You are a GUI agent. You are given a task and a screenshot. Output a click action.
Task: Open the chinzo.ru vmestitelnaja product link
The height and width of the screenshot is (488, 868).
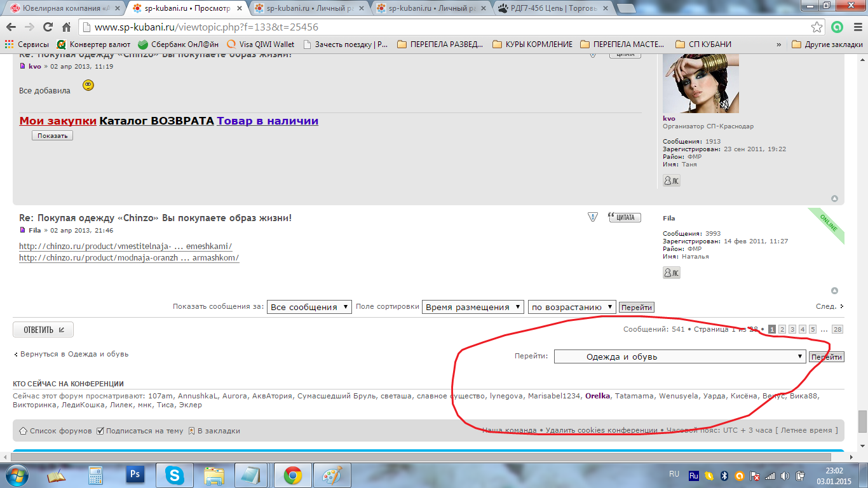[126, 247]
